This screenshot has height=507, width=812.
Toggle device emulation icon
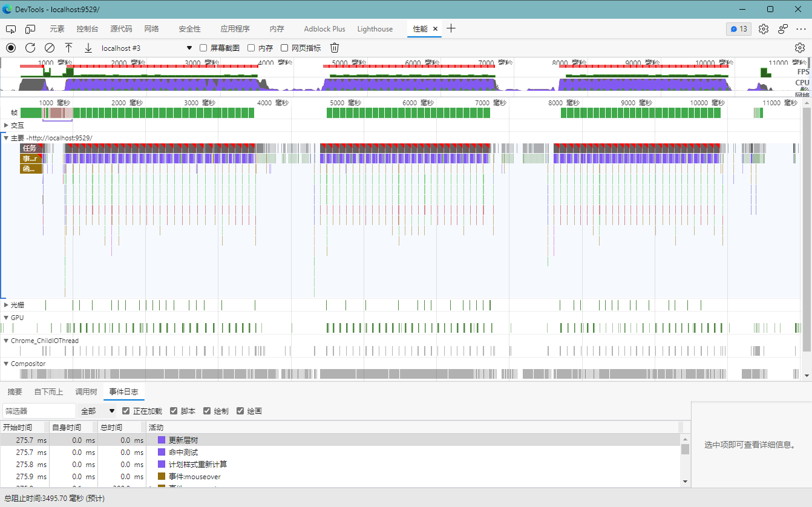(x=30, y=29)
